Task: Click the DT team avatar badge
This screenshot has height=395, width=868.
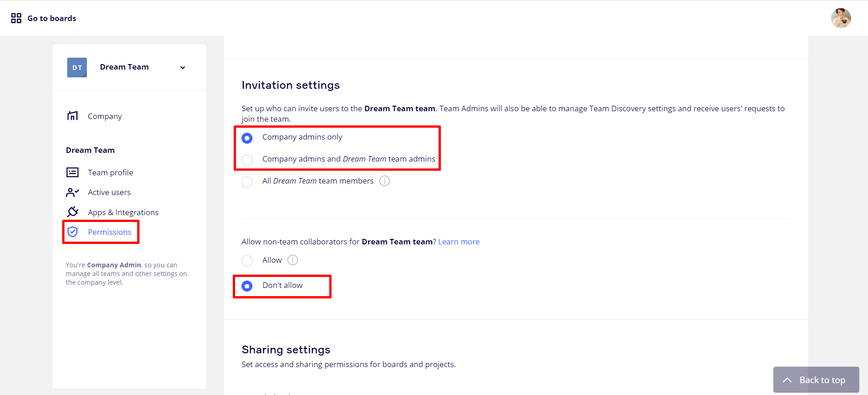Action: click(x=77, y=68)
